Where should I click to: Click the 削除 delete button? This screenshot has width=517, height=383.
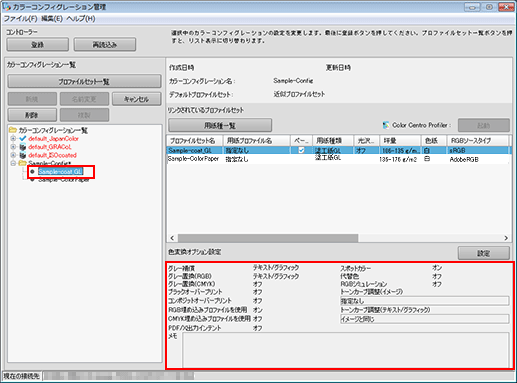[32, 115]
